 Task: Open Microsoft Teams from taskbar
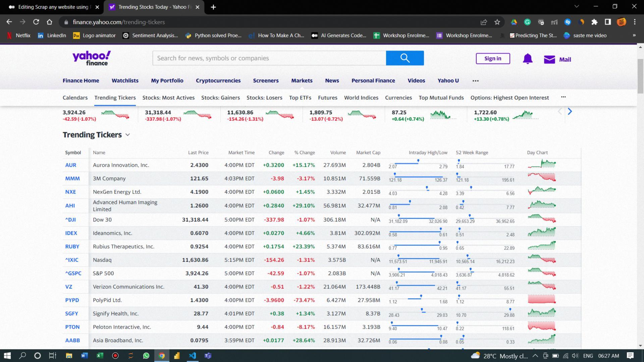(x=208, y=356)
